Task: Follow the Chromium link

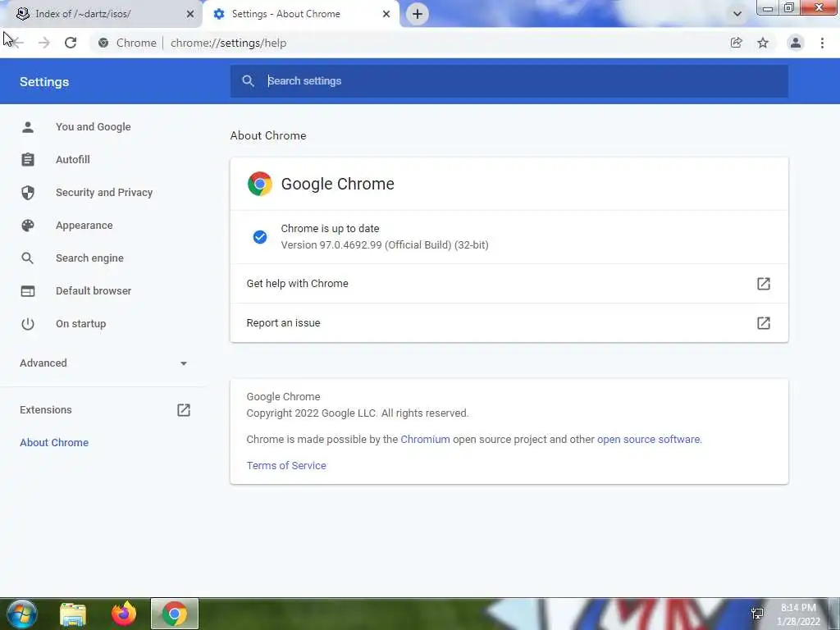Action: (426, 440)
